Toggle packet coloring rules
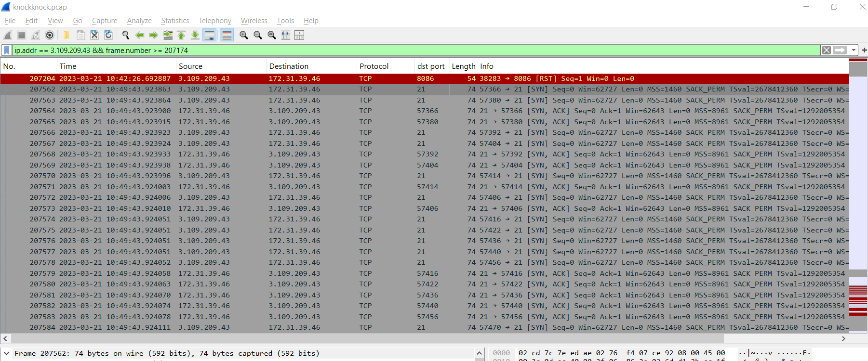Screen dimensions: 868x361 [x=227, y=35]
